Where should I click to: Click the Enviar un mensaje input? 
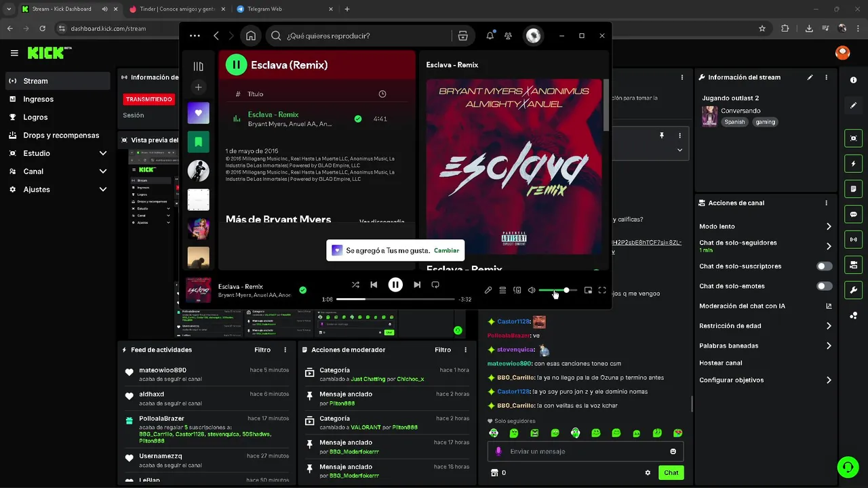click(x=586, y=451)
